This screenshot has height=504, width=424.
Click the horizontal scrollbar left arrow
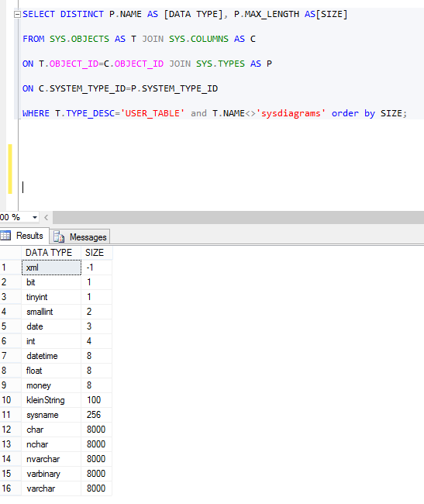click(47, 218)
